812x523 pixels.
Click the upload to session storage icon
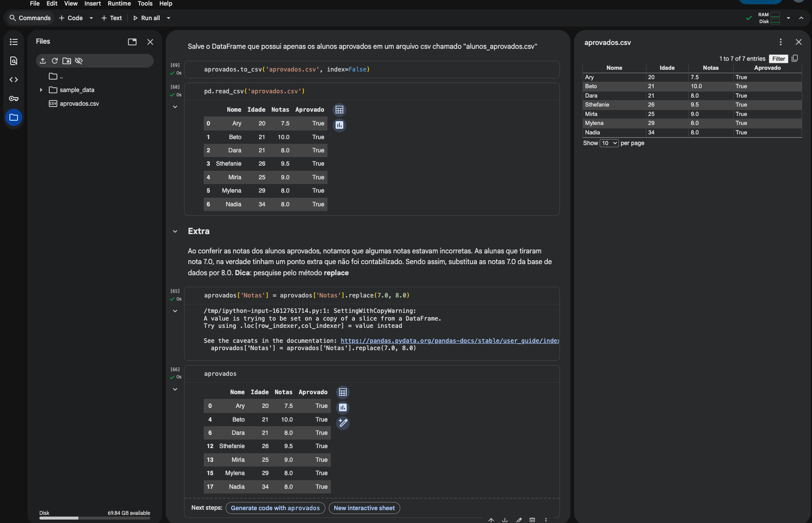pyautogui.click(x=43, y=61)
